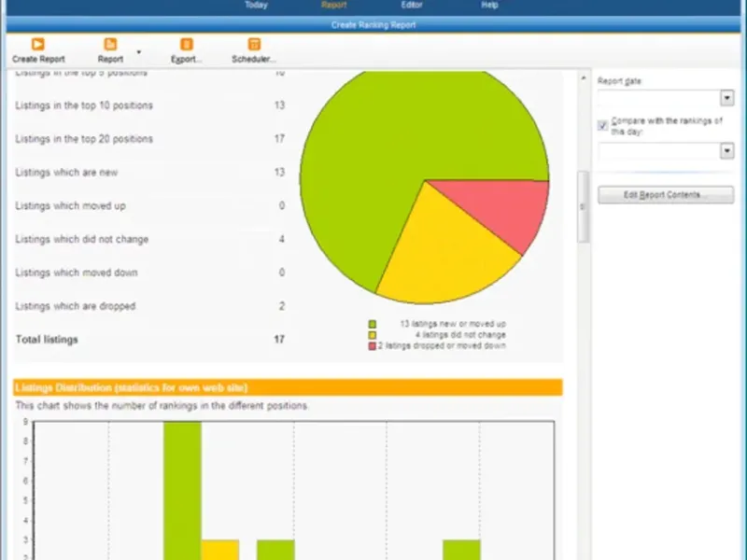
Task: Click 'Listings in the top 20 positions' row
Action: pyautogui.click(x=150, y=139)
